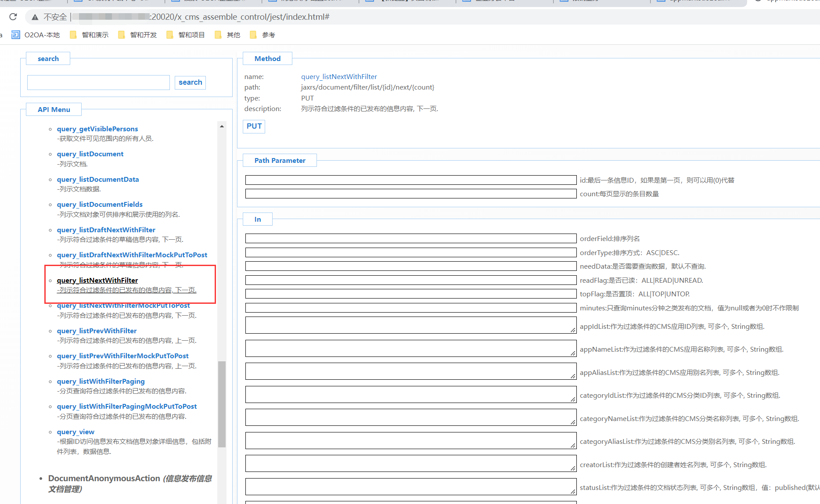Viewport: 820px width, 504px height.
Task: Open query_listPrevWithFilter API entry
Action: coord(97,331)
